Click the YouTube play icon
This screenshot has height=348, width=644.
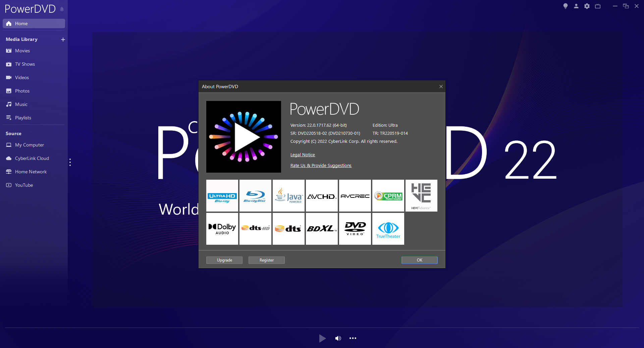(9, 185)
